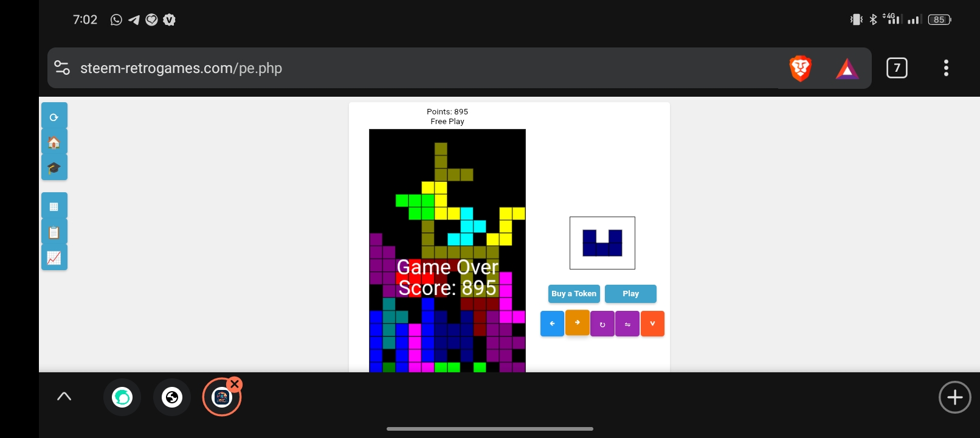
Task: Switch to the globe tab in the bottom bar
Action: point(172,397)
